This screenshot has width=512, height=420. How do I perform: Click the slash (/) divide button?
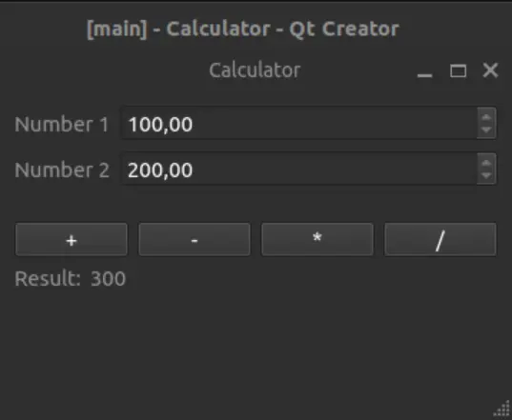click(440, 239)
